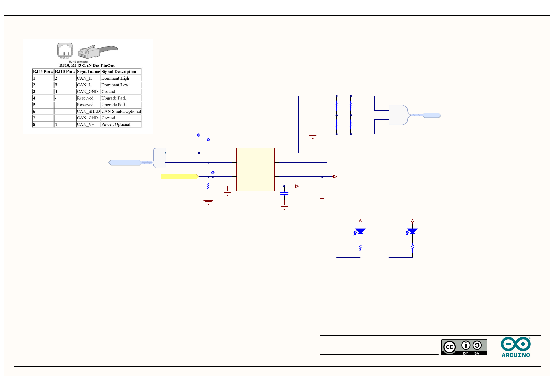Click the Arduino infinity logo

tap(515, 345)
